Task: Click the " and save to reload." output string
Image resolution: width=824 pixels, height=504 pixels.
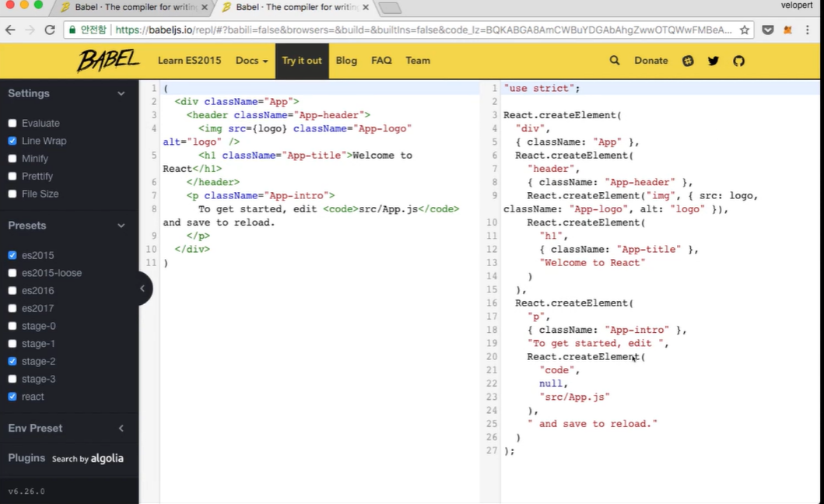Action: 592,424
